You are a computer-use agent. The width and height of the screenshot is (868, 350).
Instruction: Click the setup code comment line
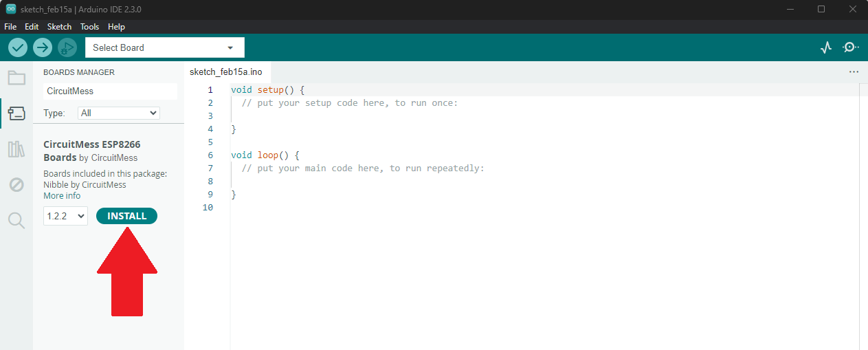pyautogui.click(x=349, y=103)
